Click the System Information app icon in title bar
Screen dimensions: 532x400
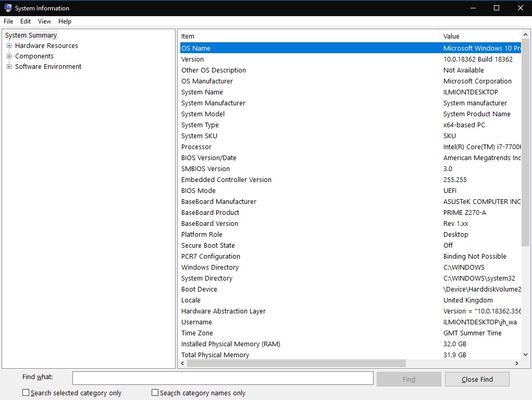[8, 8]
